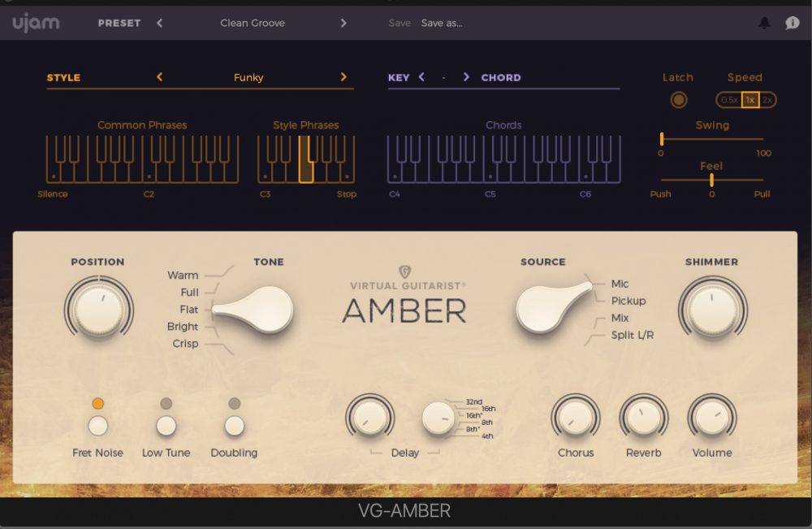
Task: Set speed to 2x
Action: [x=767, y=100]
